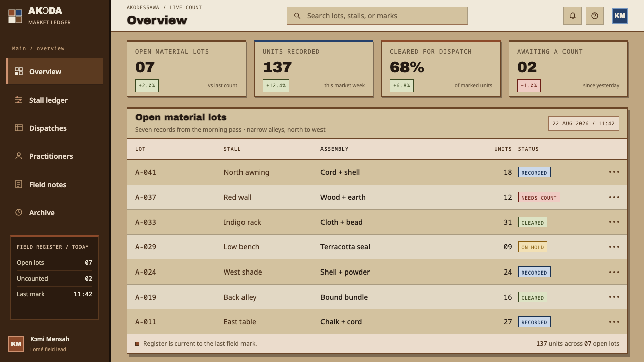Open row actions for lot A-033
The image size is (644, 362).
click(x=614, y=222)
